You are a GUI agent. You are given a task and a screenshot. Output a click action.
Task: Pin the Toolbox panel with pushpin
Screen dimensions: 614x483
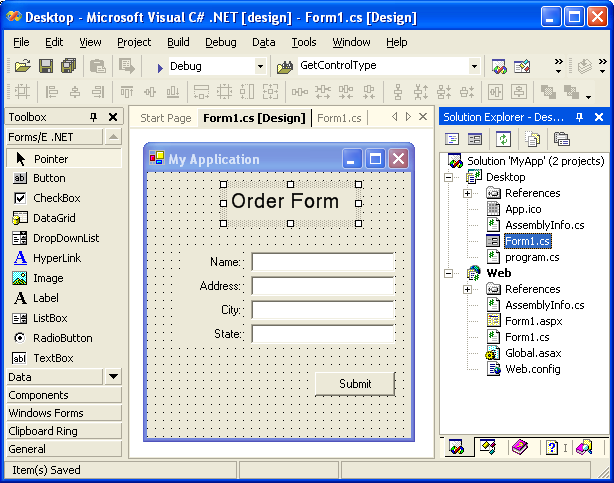(x=93, y=117)
